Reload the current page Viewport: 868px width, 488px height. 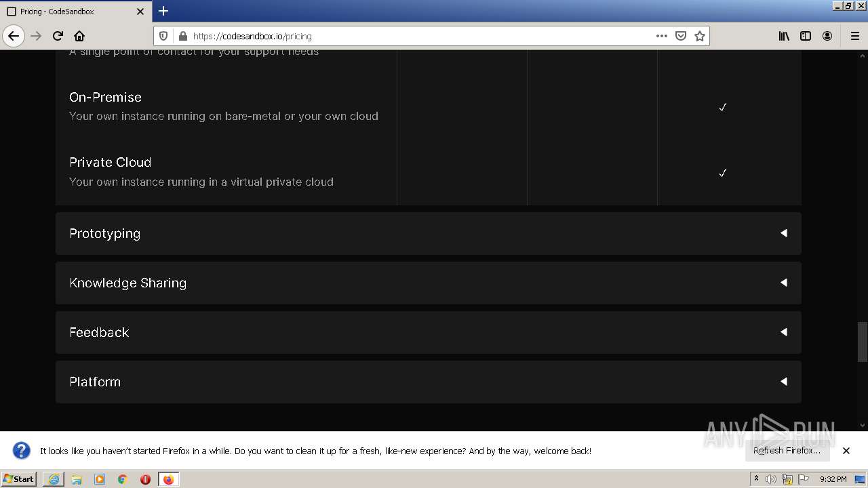click(58, 36)
